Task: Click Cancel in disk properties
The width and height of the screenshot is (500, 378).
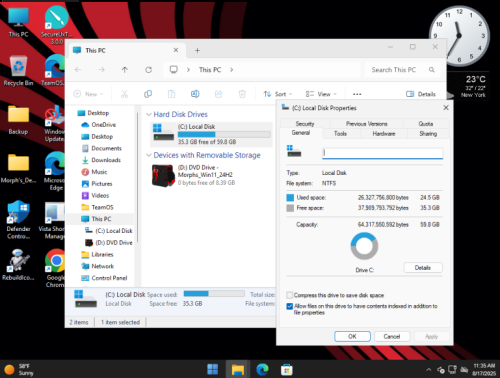Action: click(392, 336)
